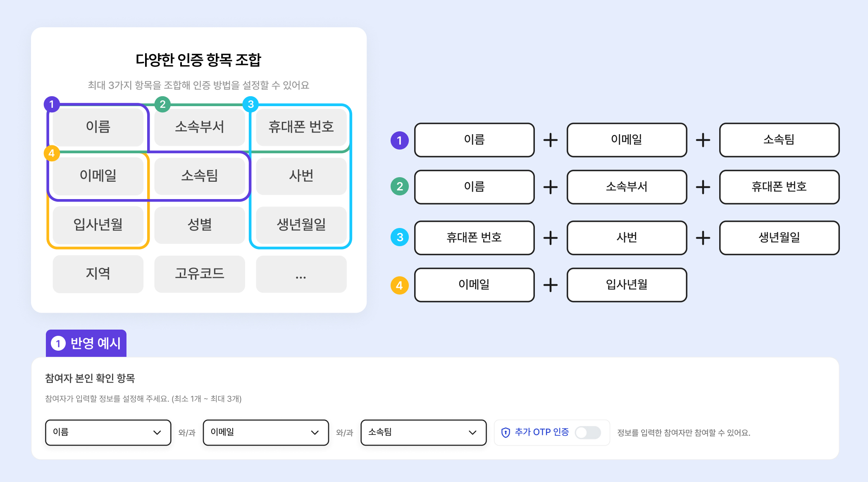
Task: Select the 성별 tile in the grid
Action: [200, 225]
